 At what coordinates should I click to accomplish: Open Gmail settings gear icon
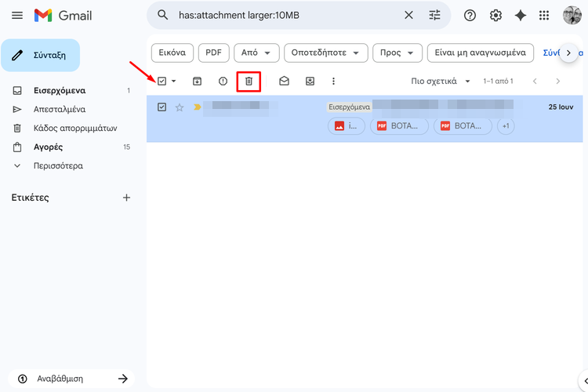pos(495,16)
